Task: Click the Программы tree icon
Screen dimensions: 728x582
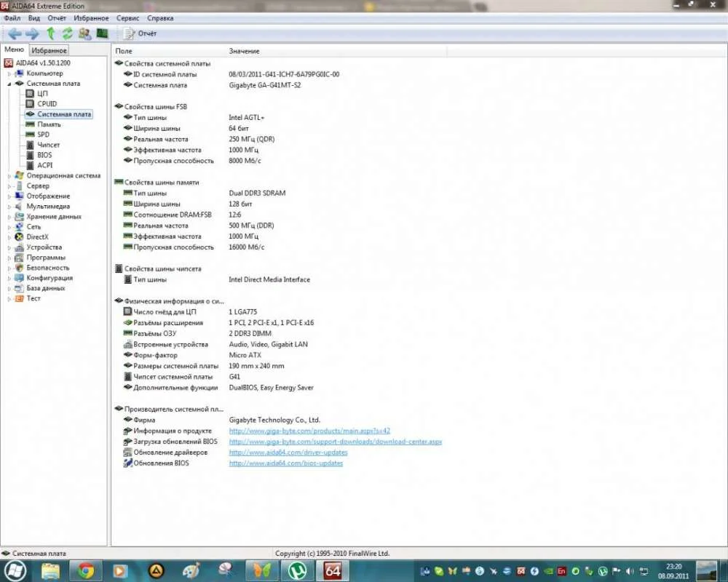Action: [x=19, y=258]
